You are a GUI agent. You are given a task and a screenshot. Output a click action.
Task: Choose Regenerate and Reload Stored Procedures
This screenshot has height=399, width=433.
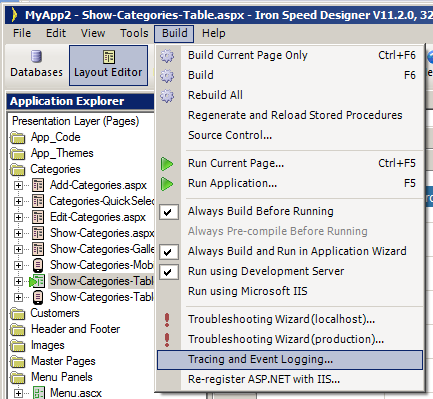290,115
